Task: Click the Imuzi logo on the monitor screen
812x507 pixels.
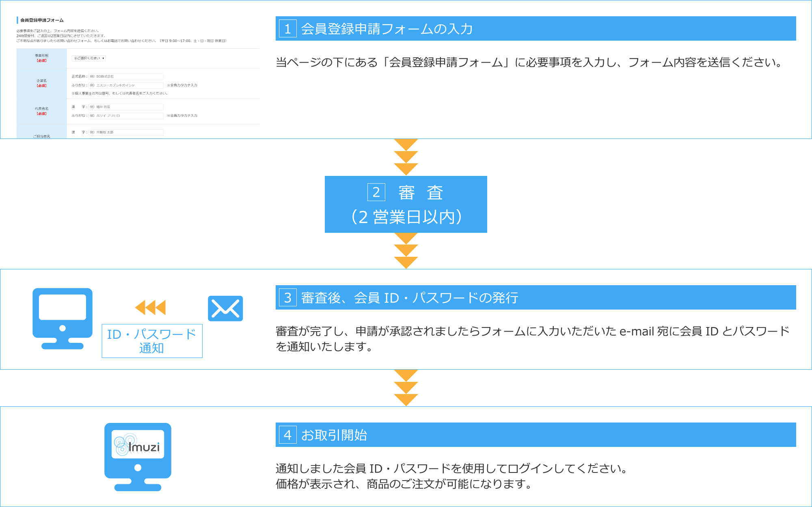Action: [x=138, y=445]
